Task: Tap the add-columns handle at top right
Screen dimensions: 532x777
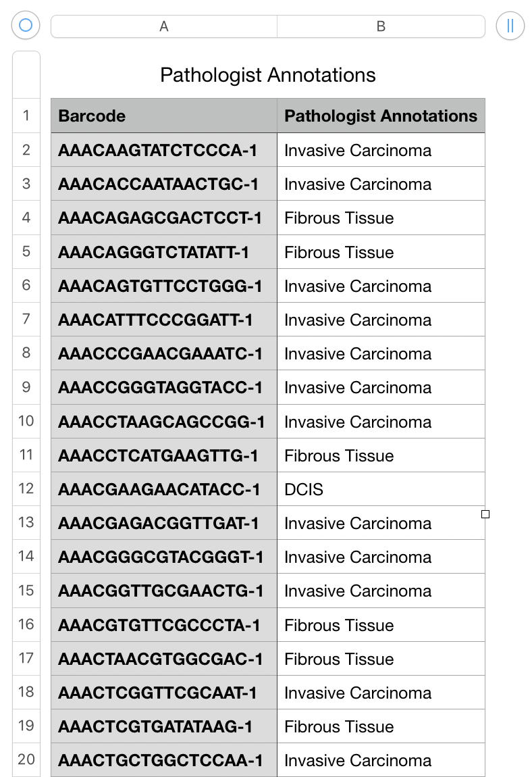Action: pyautogui.click(x=510, y=25)
